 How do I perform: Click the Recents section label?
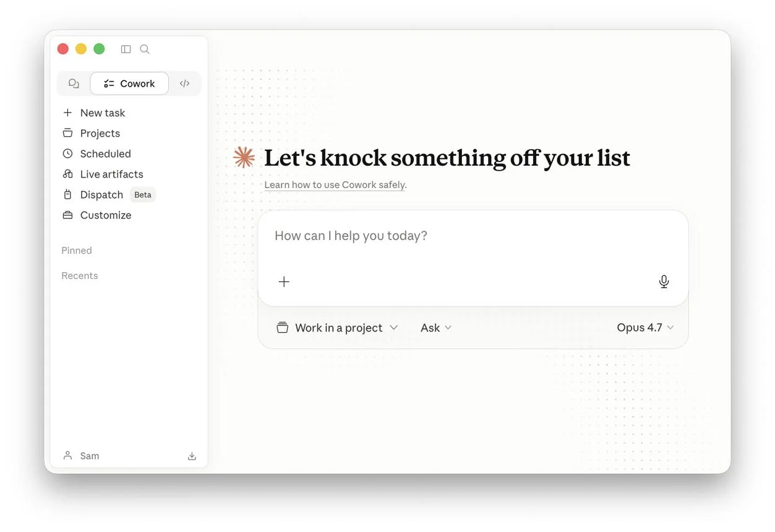(80, 276)
